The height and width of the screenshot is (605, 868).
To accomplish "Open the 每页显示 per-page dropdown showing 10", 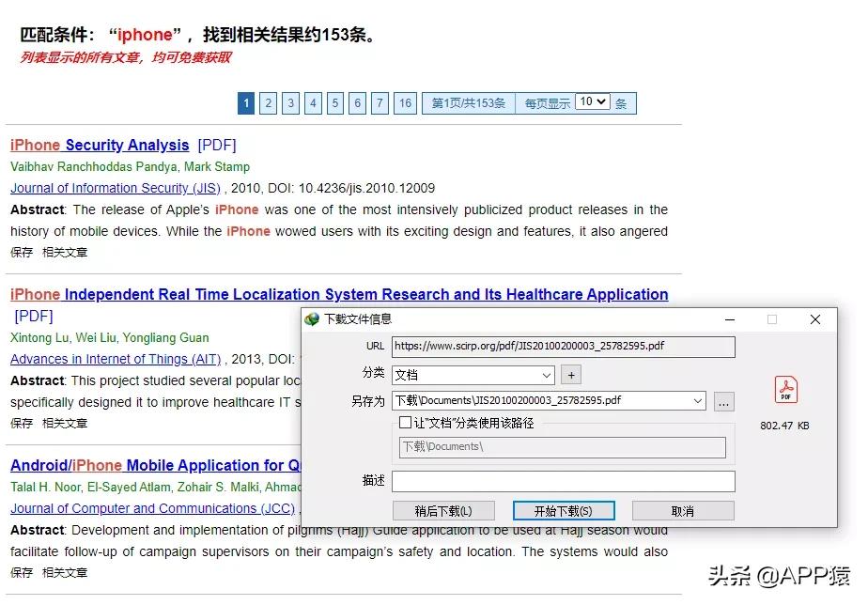I will [x=592, y=102].
